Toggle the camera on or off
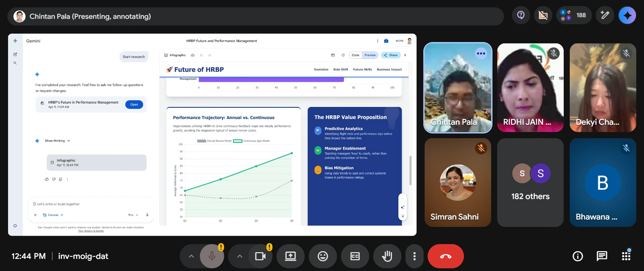This screenshot has width=644, height=271. [260, 256]
